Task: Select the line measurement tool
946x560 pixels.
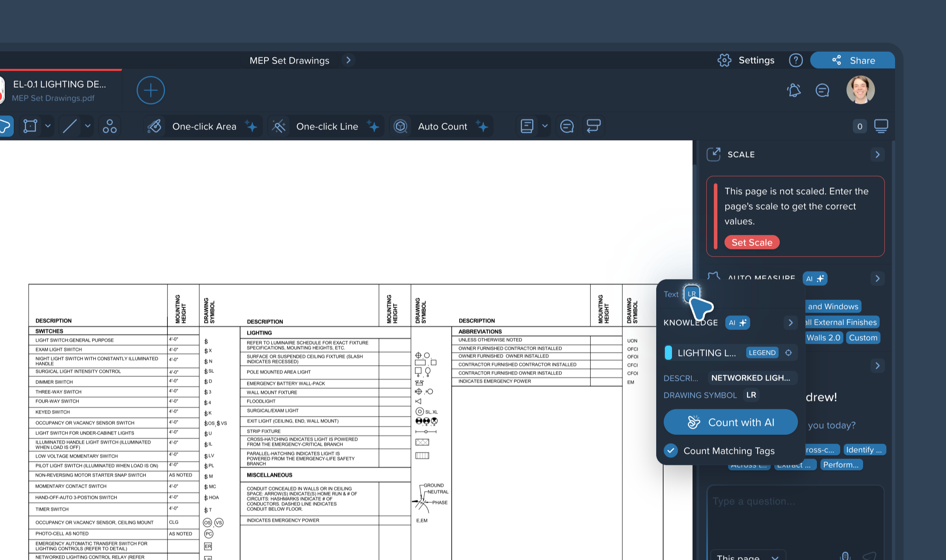Action: (70, 126)
